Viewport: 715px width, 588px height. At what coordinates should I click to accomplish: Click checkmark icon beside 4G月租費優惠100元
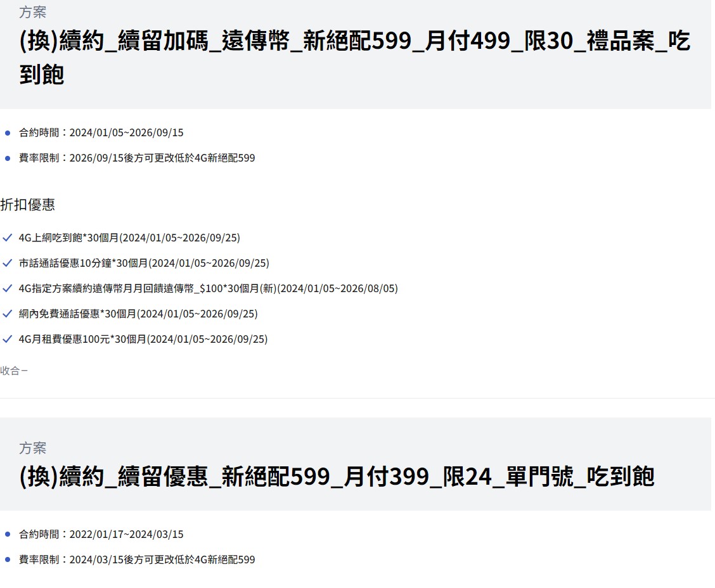pyautogui.click(x=8, y=339)
